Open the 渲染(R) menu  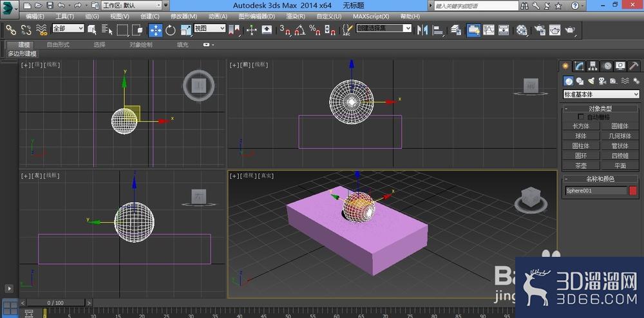pos(296,16)
